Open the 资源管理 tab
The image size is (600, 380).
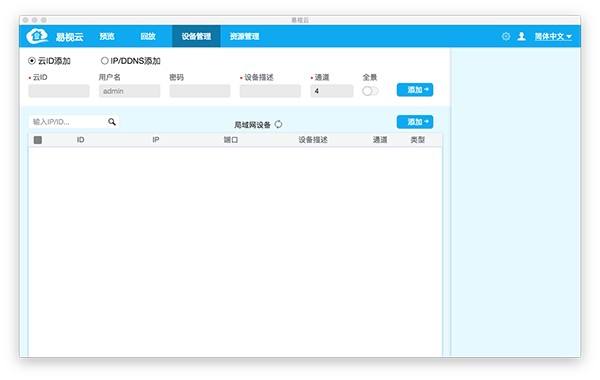click(245, 36)
